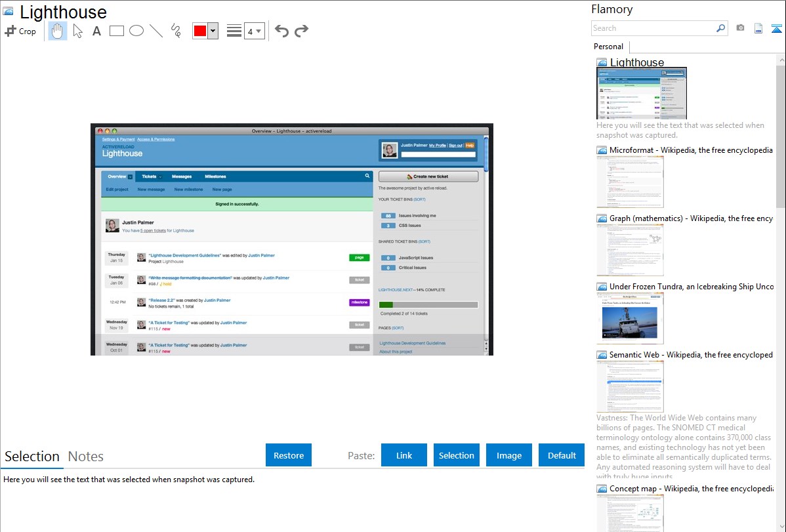The image size is (786, 532).
Task: Click the upload tray icon in Flamory
Action: click(x=776, y=28)
